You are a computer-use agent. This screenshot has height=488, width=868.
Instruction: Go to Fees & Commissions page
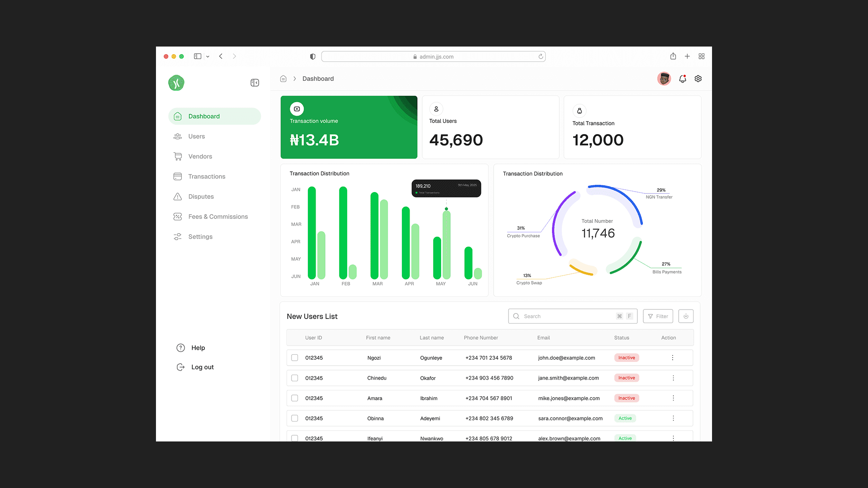tap(218, 217)
